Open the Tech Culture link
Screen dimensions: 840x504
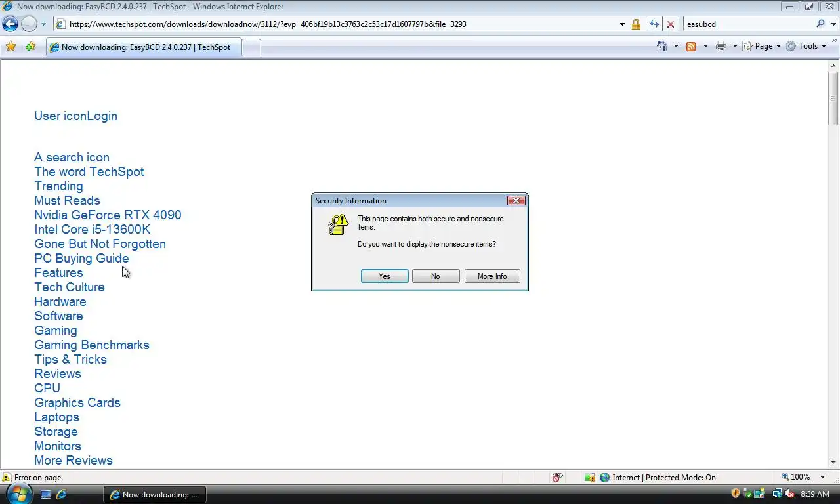coord(70,287)
